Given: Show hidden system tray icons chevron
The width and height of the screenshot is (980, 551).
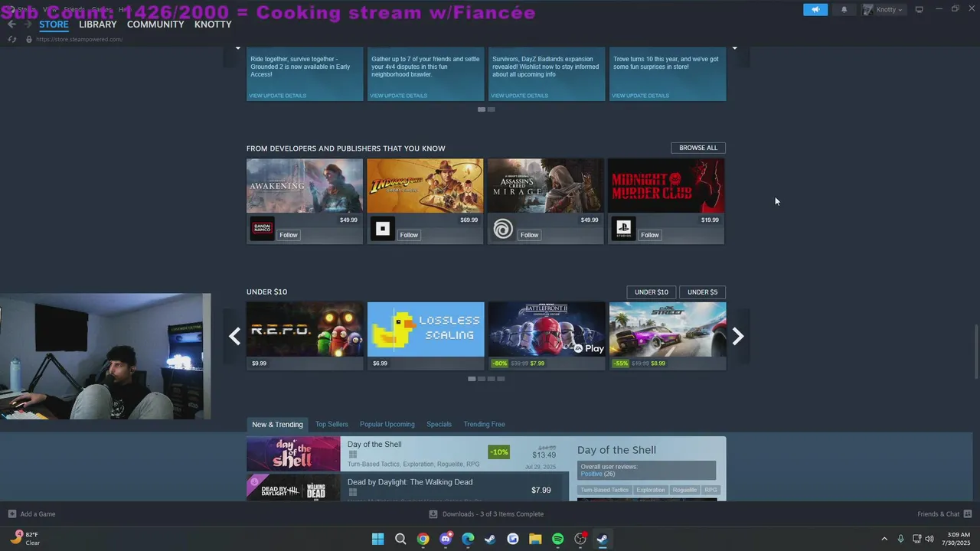Looking at the screenshot, I should 884,539.
